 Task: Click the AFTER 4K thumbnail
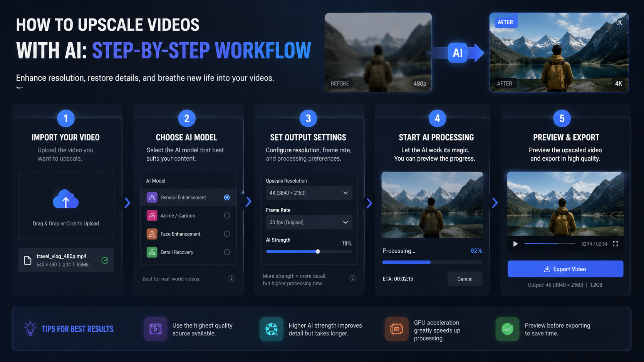coord(559,52)
